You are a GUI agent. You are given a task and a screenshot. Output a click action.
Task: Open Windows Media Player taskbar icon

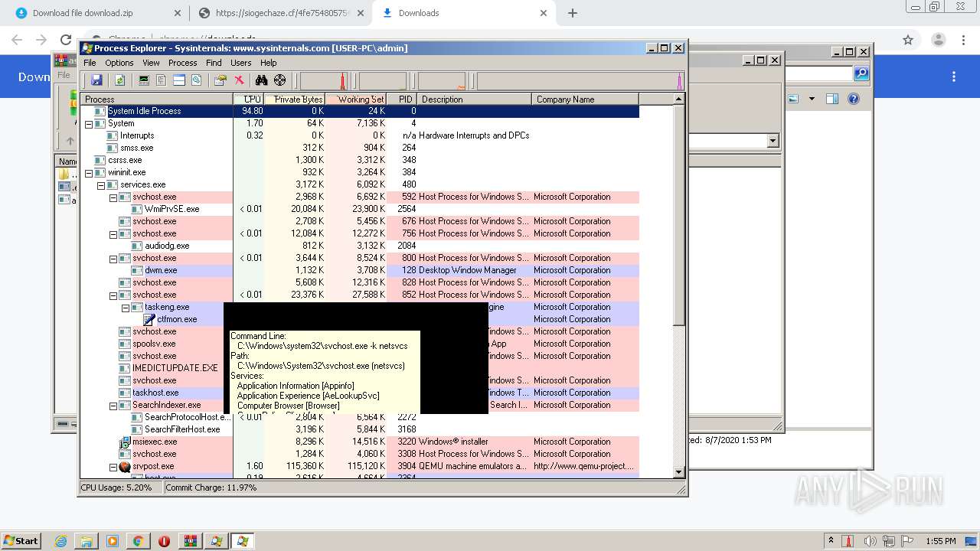[113, 541]
